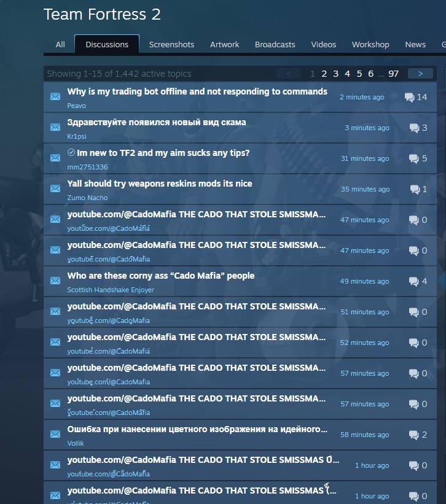Click the '35 minutes ago' timestamp

click(365, 189)
